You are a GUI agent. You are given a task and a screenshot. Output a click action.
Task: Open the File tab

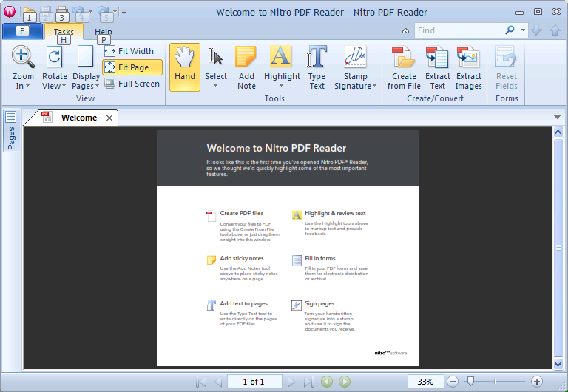pos(22,32)
